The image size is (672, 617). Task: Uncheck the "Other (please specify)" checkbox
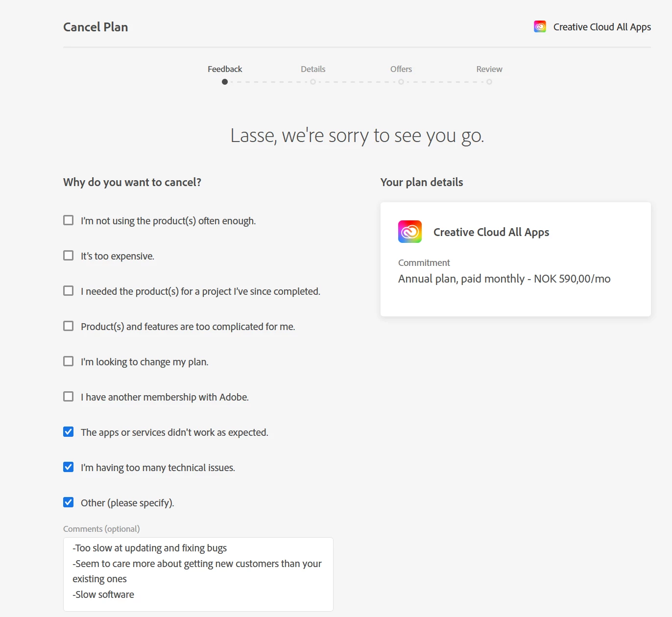(x=69, y=502)
